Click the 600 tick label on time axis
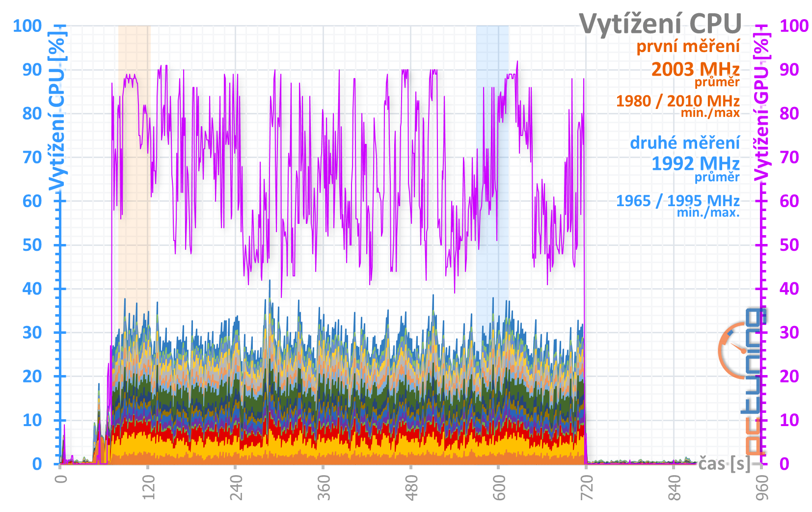 pos(499,487)
